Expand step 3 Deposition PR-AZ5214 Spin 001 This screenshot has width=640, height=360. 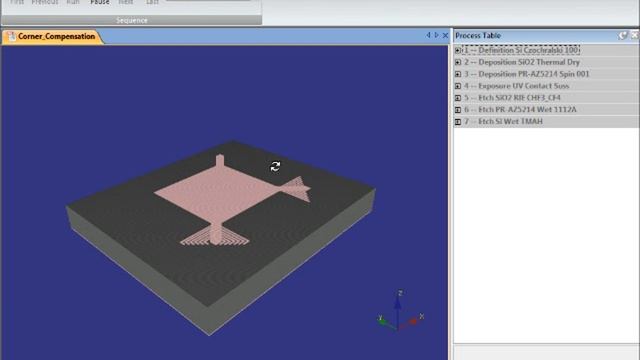coord(458,74)
